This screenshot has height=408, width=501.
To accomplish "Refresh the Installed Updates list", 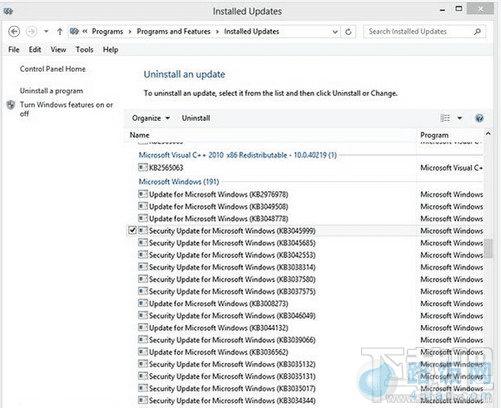I will (x=348, y=32).
